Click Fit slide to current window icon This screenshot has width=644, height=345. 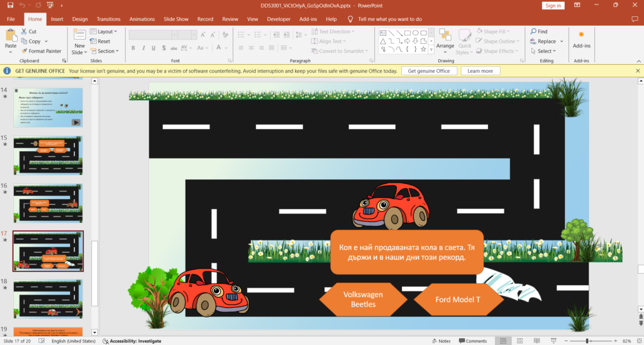pos(638,341)
